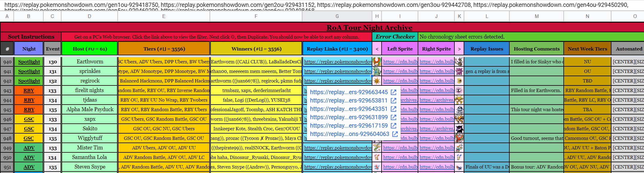Select right sprite in Mister Tim row
644x173 pixels.
(459, 148)
